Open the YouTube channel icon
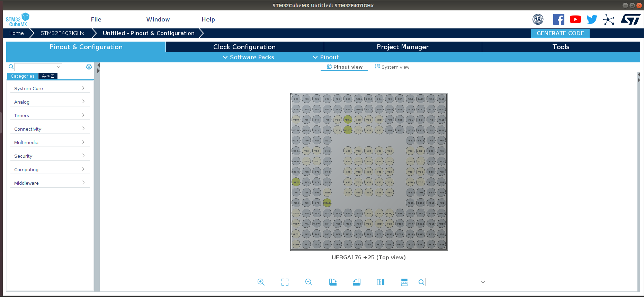This screenshot has height=297, width=644. [575, 19]
